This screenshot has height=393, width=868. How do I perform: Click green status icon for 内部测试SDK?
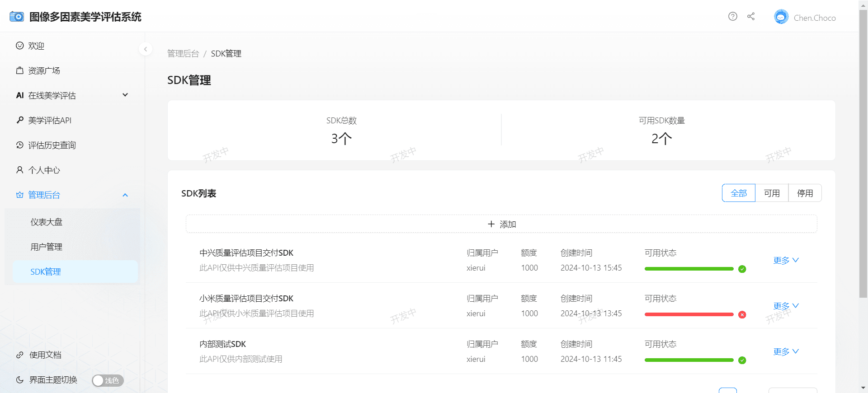(742, 360)
